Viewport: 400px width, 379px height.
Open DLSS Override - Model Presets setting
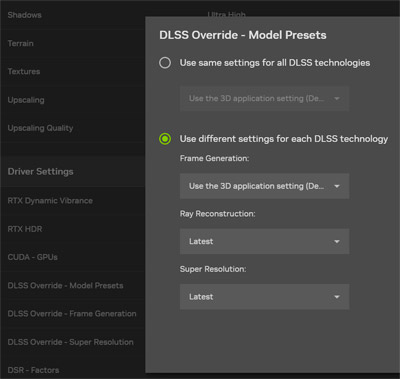[73, 285]
